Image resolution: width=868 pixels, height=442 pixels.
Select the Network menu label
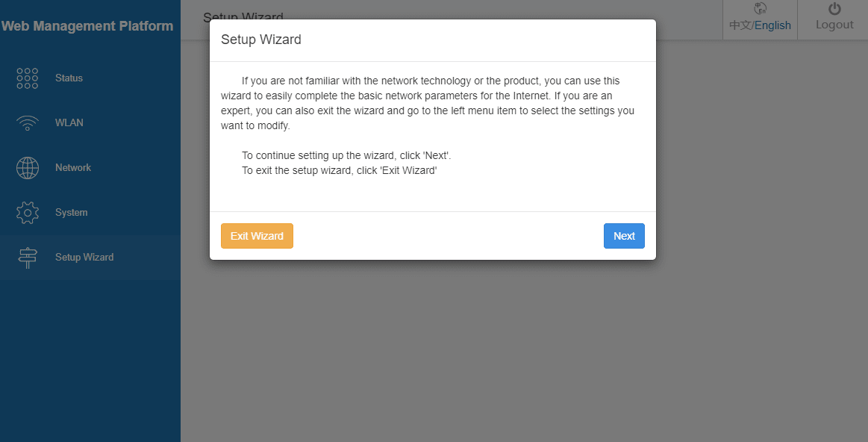tap(73, 168)
